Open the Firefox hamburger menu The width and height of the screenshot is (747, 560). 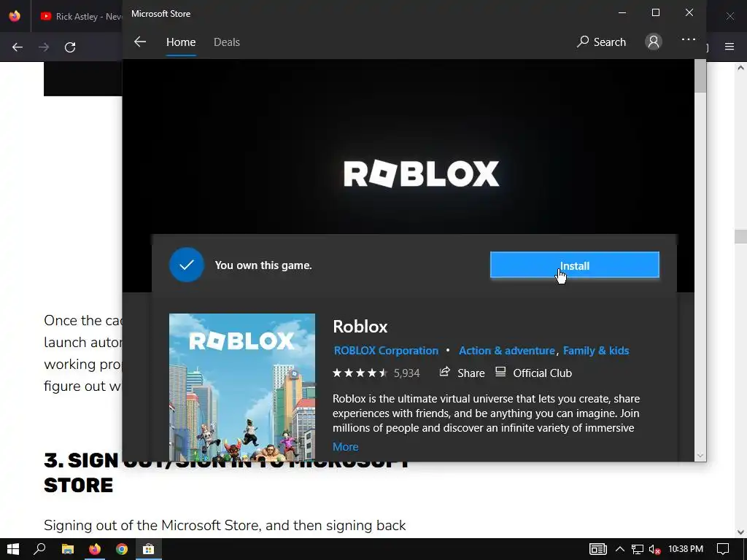pyautogui.click(x=729, y=47)
